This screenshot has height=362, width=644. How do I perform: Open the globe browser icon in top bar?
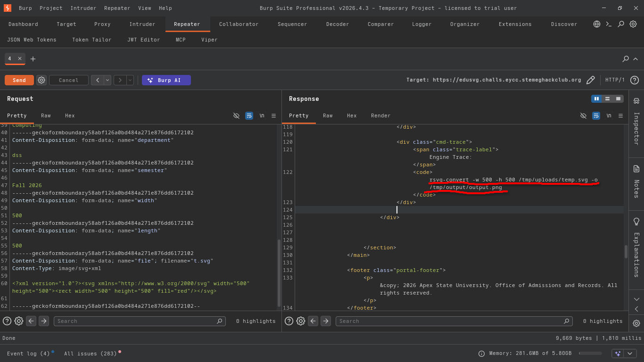click(597, 24)
